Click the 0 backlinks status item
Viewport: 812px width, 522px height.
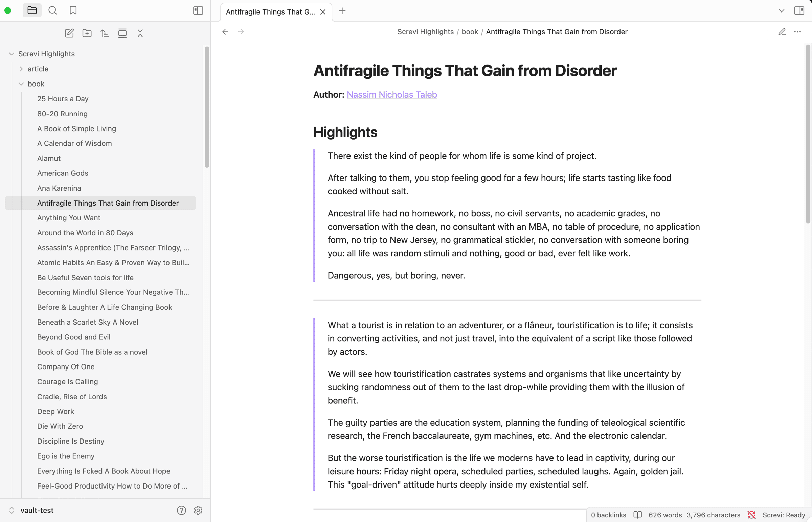(608, 515)
